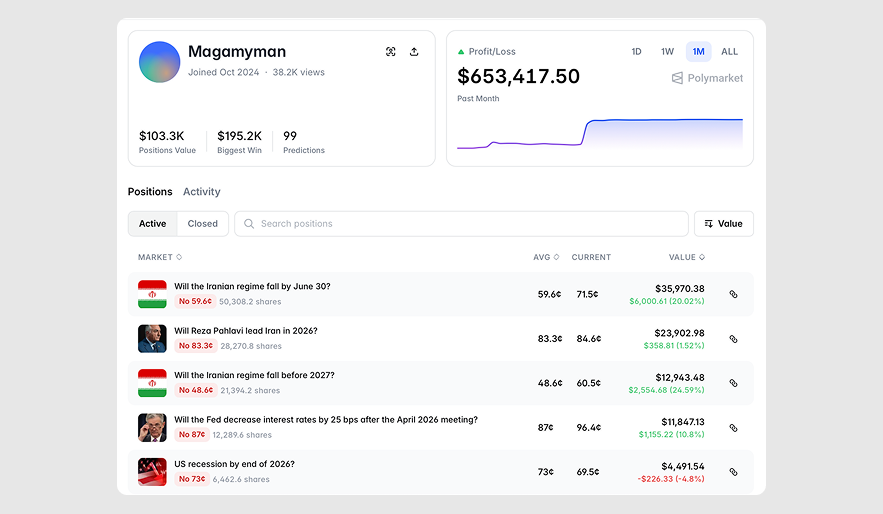Open 'US recession by end of 2026?' market
This screenshot has height=514, width=883.
coord(234,464)
